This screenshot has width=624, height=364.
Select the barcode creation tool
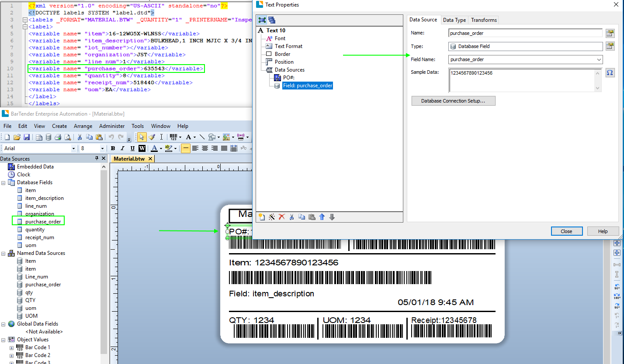pyautogui.click(x=173, y=137)
